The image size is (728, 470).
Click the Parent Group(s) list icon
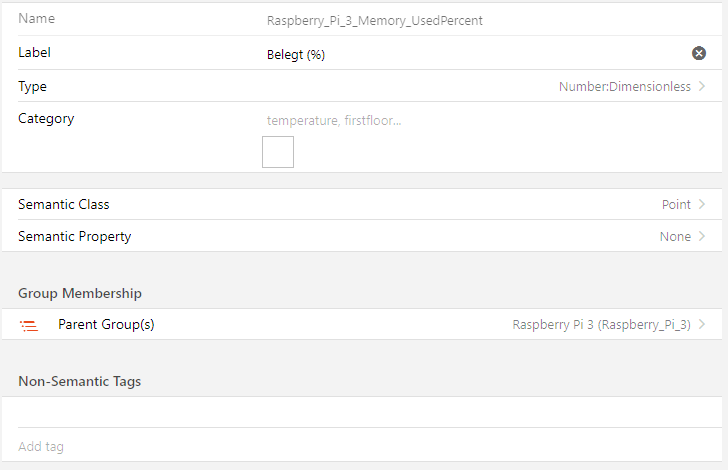pos(30,325)
